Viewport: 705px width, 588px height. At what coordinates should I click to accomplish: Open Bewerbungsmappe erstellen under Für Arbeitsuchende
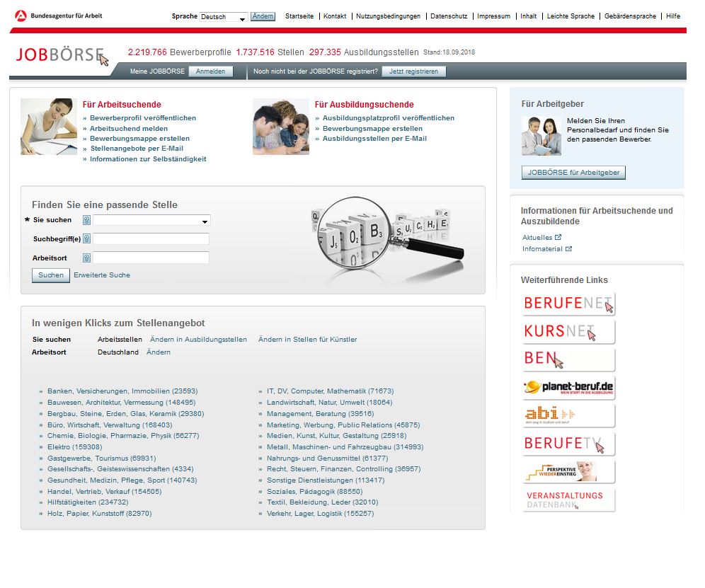pyautogui.click(x=140, y=139)
